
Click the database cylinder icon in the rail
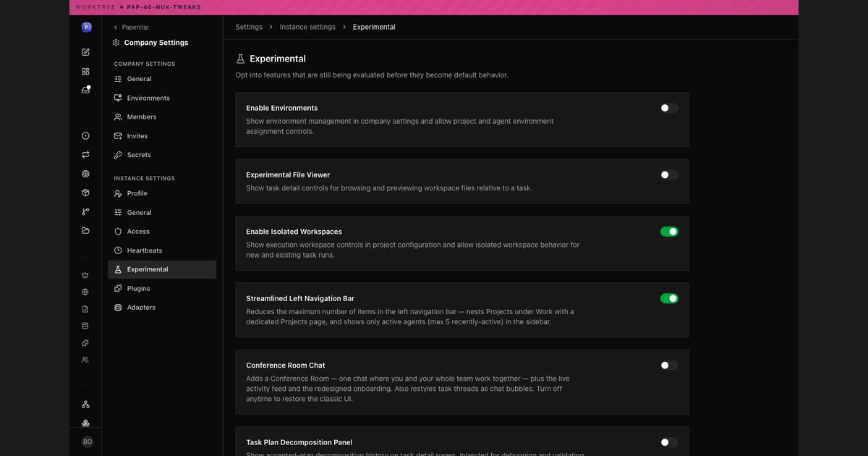[85, 326]
